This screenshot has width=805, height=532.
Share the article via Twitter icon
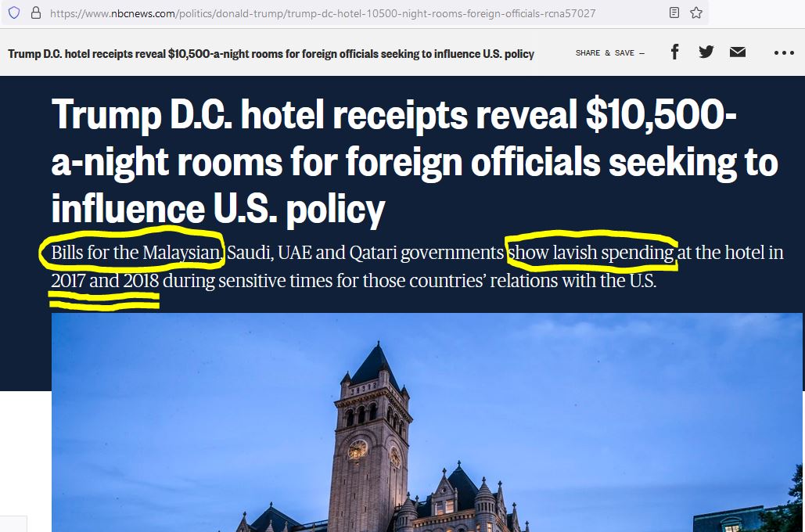706,52
